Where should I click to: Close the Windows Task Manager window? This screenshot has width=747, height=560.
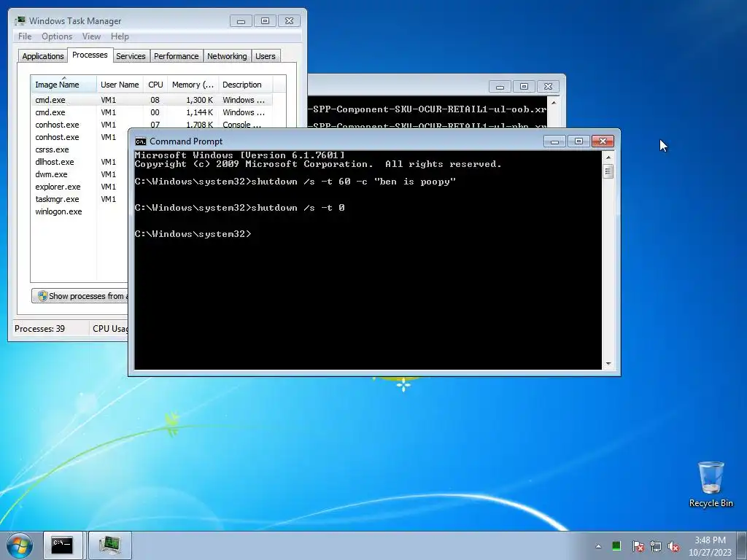[x=289, y=21]
